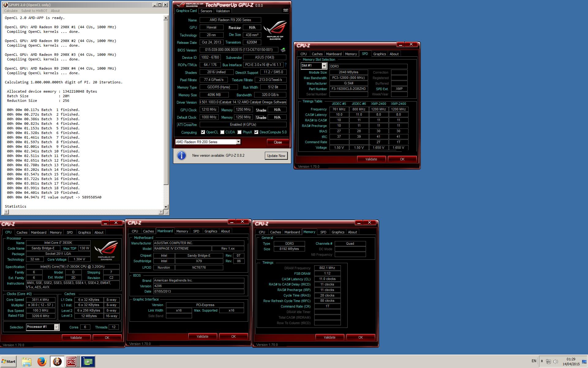The image size is (588, 368).
Task: Open Graphics tab in the CPU-Z Memory window
Action: pos(338,232)
